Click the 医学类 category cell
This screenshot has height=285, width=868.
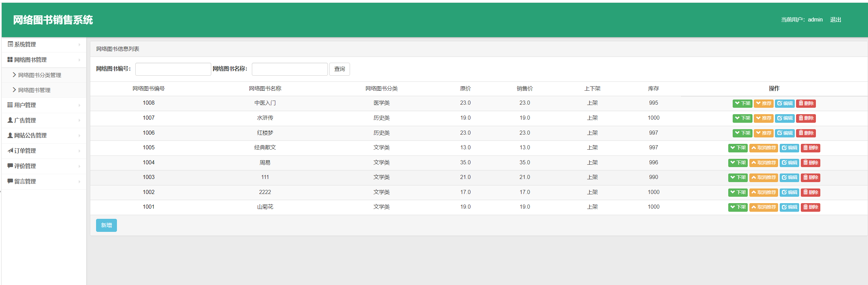point(381,103)
